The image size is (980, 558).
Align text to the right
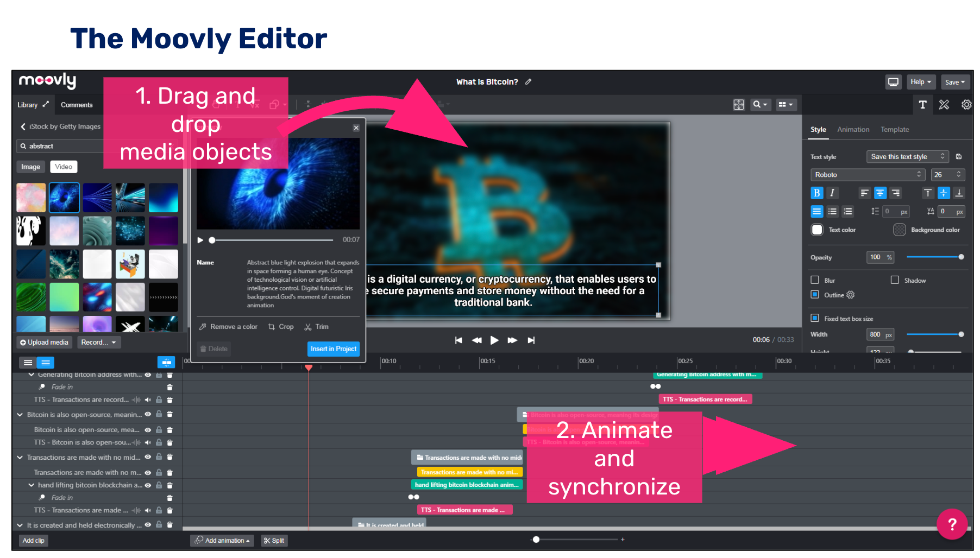(896, 193)
